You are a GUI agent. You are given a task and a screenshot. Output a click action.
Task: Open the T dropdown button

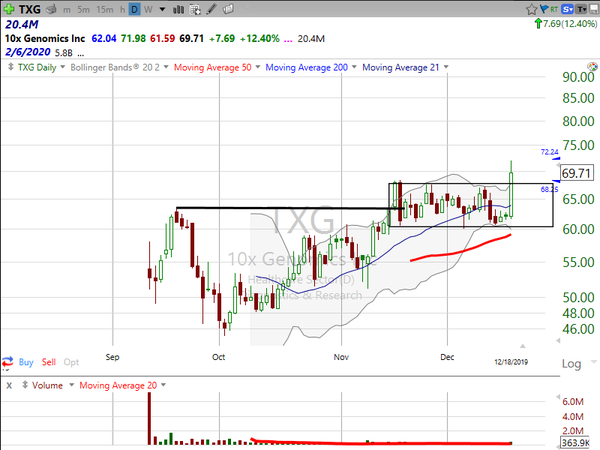tap(581, 9)
